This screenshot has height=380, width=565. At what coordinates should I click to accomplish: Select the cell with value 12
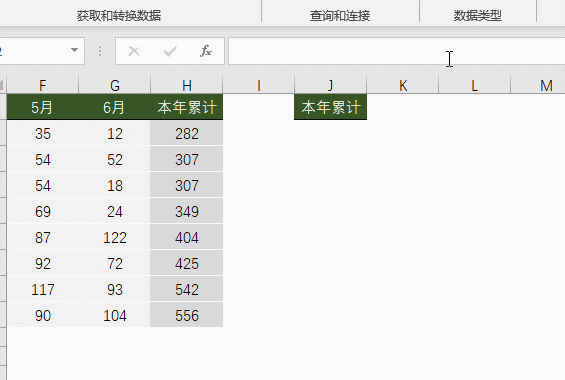(x=115, y=134)
